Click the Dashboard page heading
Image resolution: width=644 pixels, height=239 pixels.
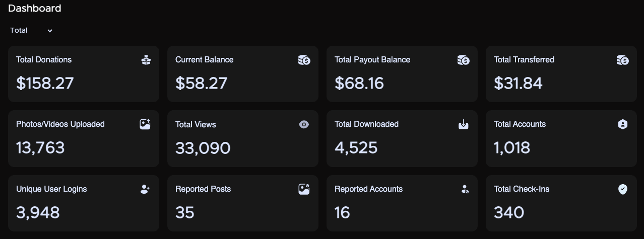35,9
